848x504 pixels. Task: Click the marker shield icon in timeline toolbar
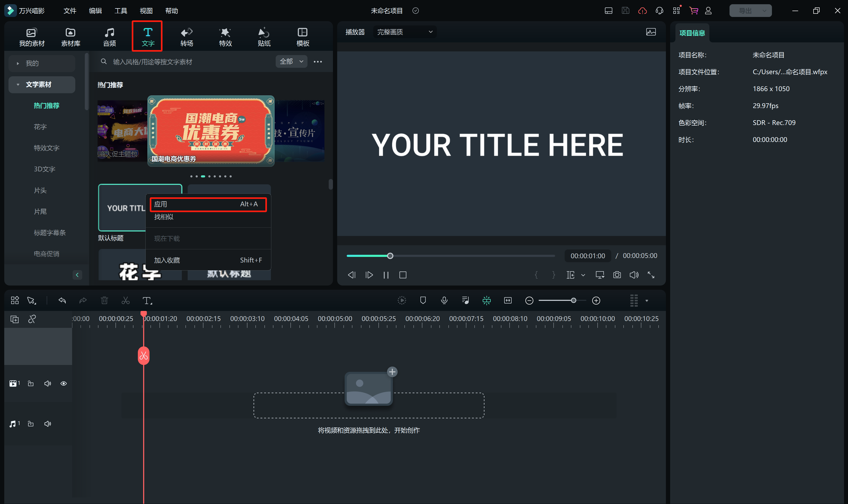coord(423,300)
